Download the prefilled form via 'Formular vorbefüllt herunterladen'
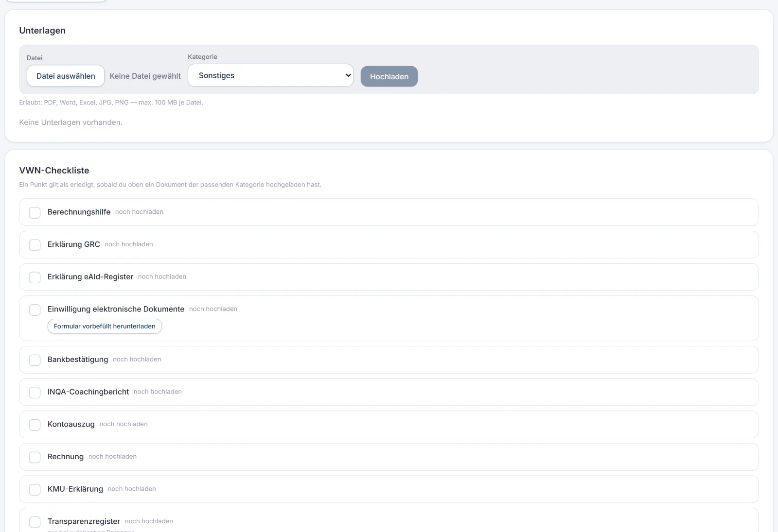 (105, 326)
